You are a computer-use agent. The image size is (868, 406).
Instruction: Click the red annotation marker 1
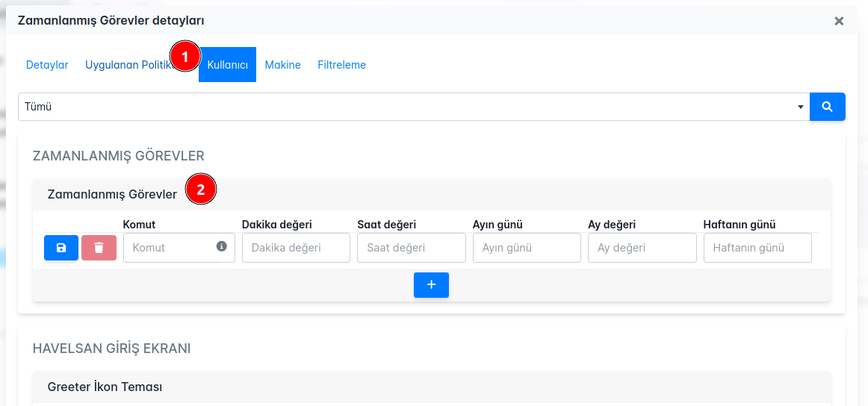185,54
